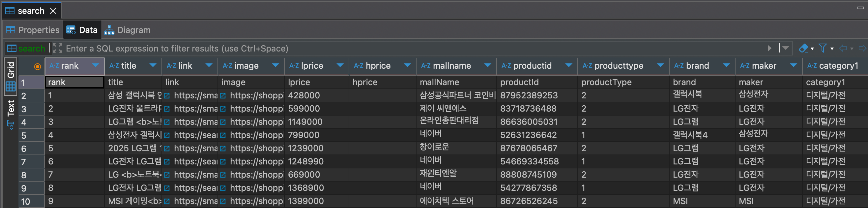Click the SQL filter expression field

pos(415,48)
